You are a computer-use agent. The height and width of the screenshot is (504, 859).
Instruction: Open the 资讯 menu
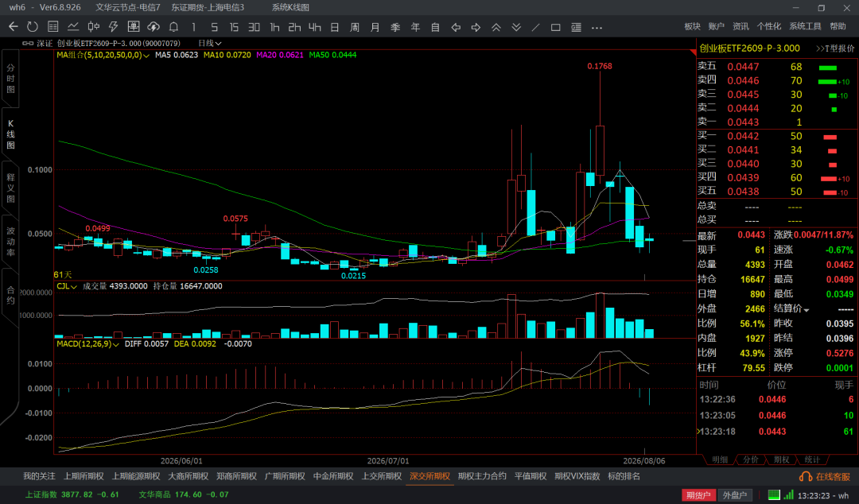pos(740,26)
